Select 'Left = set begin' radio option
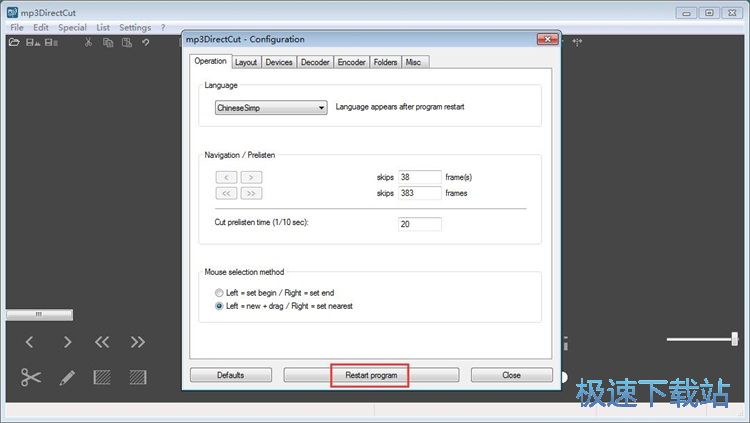 [x=219, y=292]
